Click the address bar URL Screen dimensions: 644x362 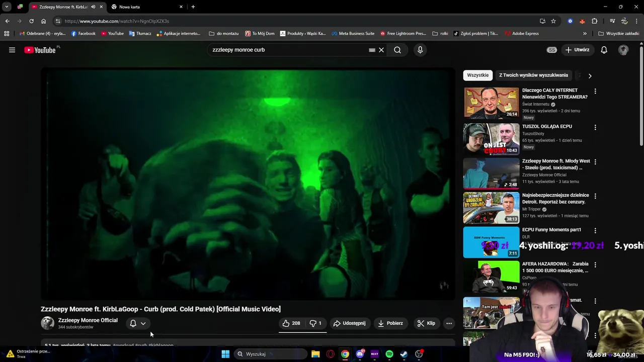point(117,21)
